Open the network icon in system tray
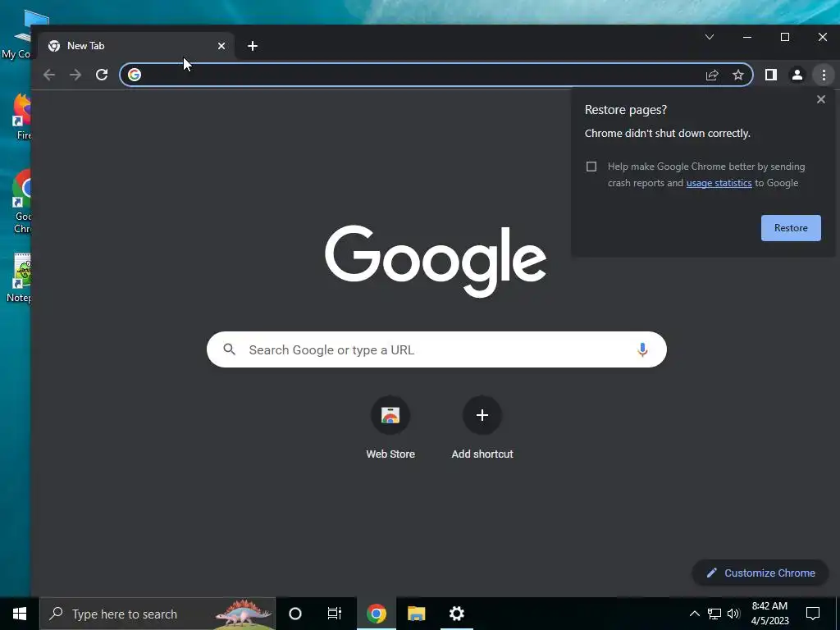 [714, 614]
